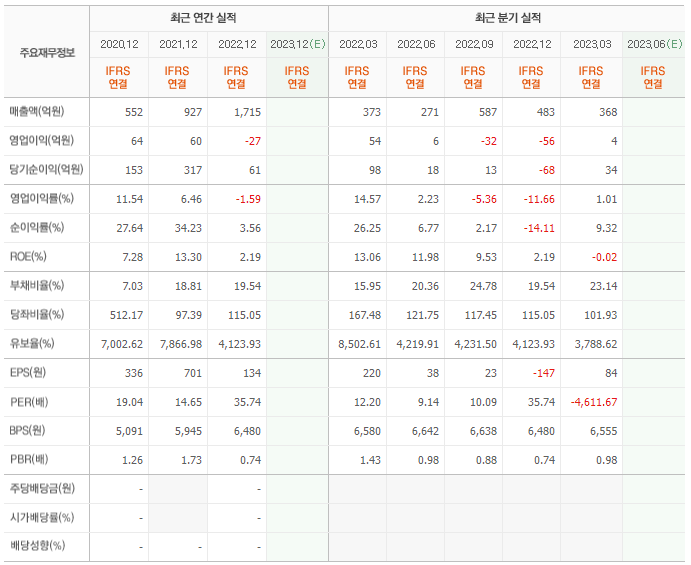Select the 부채비율(%) row label

click(37, 286)
